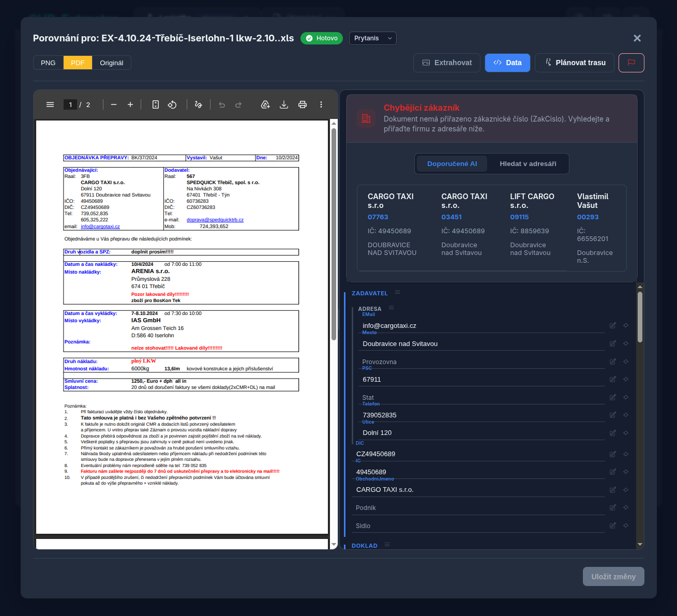The width and height of the screenshot is (677, 616).
Task: Edit the Doubravice nad Svitavou field icon
Action: coord(613,343)
